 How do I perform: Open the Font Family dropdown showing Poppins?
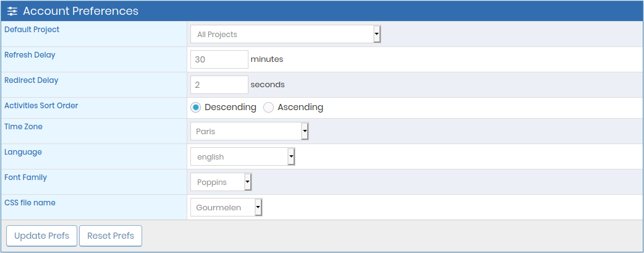click(x=221, y=182)
